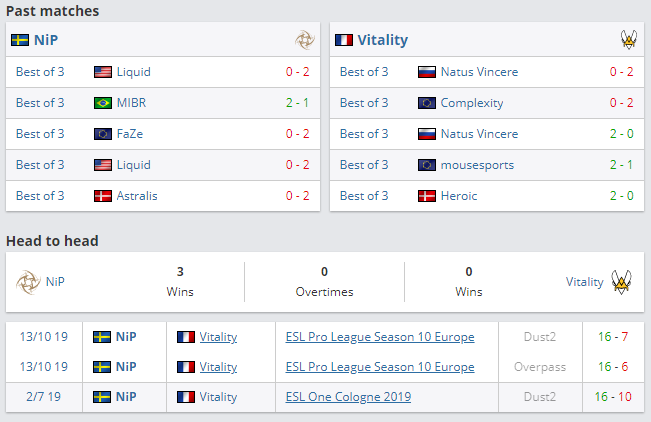Screen dimensions: 651x422
Task: Click the NiP logo in Head to head
Action: point(27,282)
